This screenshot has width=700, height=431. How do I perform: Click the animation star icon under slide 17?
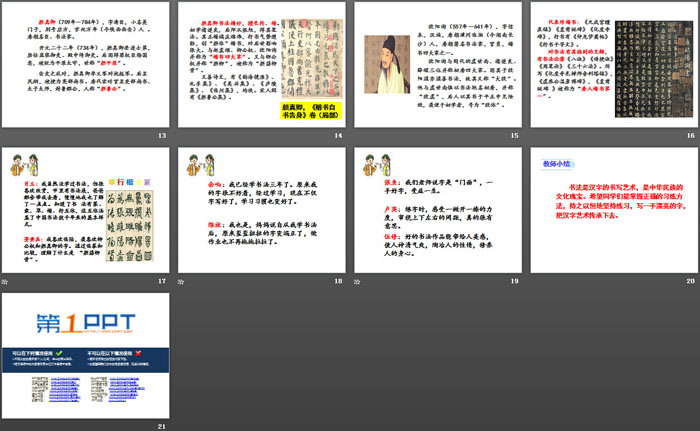(5, 282)
